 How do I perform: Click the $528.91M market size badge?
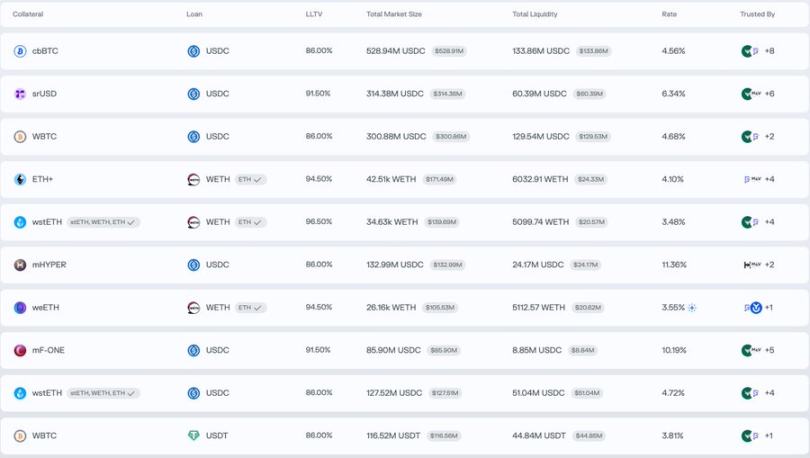449,51
